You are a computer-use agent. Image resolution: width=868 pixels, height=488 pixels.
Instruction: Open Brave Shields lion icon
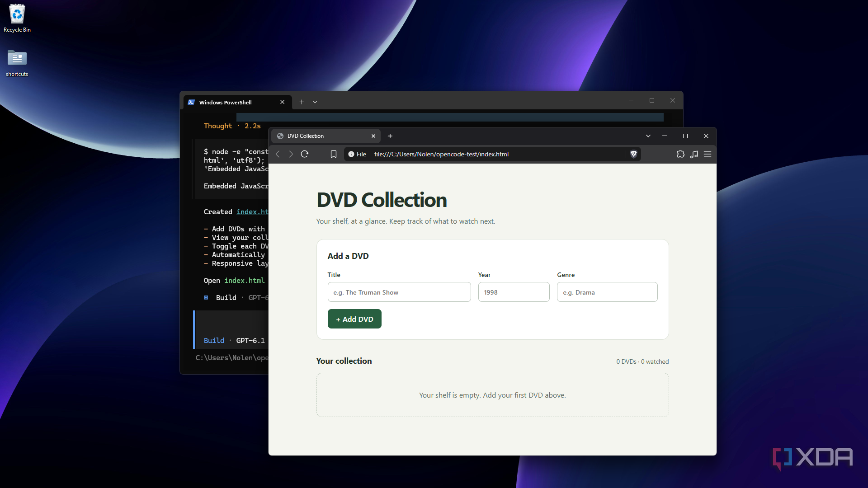click(x=633, y=154)
